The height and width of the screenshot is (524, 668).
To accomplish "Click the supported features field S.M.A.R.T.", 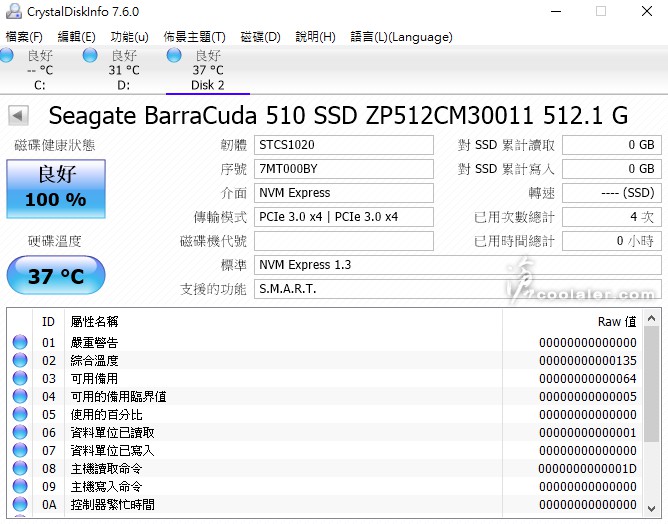I will (458, 289).
